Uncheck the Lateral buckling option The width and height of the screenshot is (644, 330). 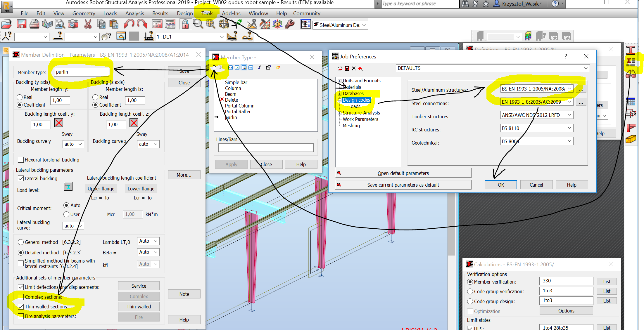coord(20,178)
